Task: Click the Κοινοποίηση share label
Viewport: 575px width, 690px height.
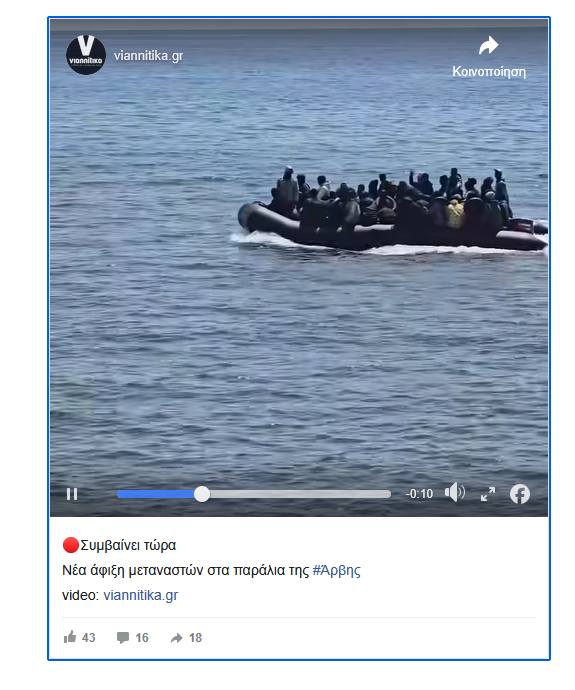Action: (489, 72)
